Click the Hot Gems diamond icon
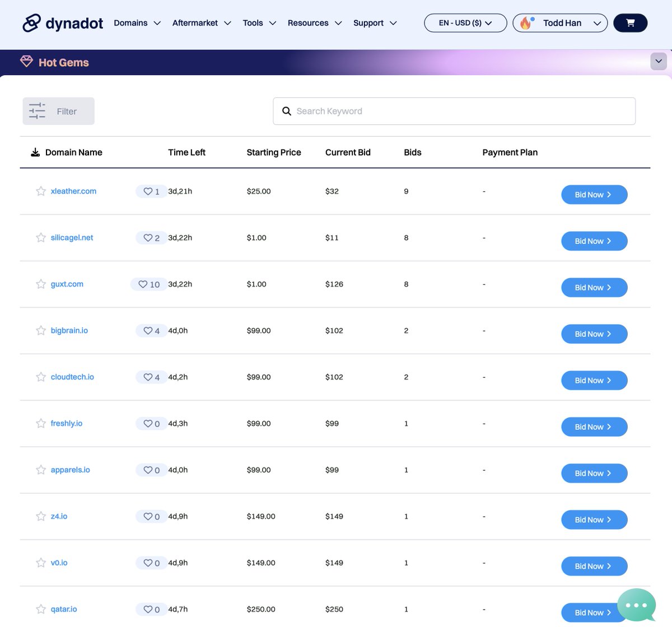The image size is (672, 627). point(26,62)
